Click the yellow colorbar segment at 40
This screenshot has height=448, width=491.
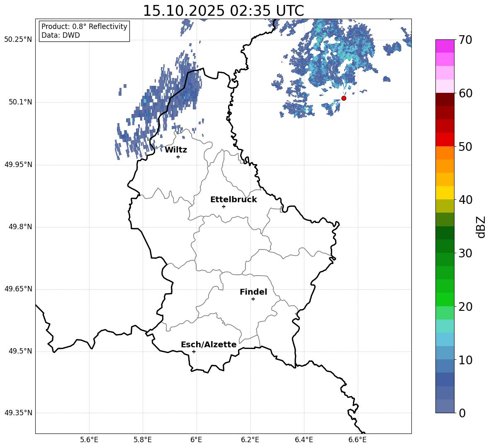pos(445,193)
